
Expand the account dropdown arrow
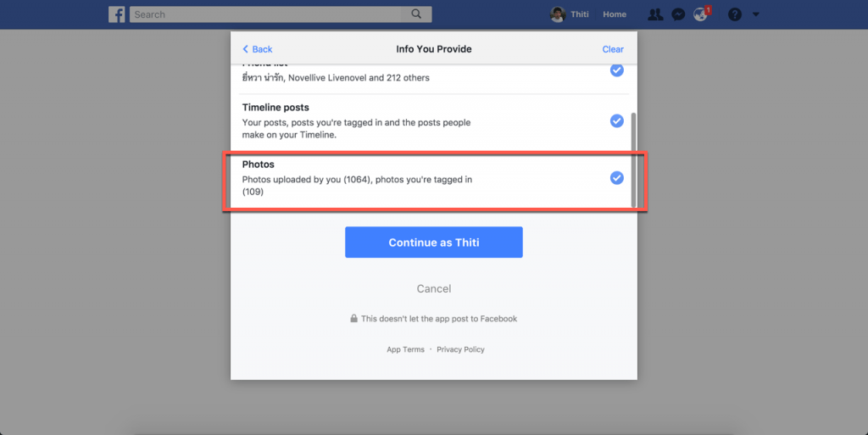tap(755, 14)
